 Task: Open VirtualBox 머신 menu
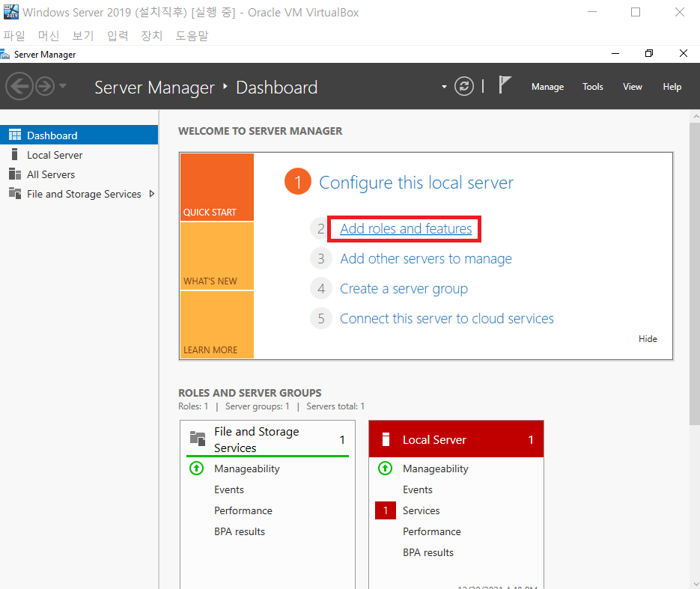point(48,36)
